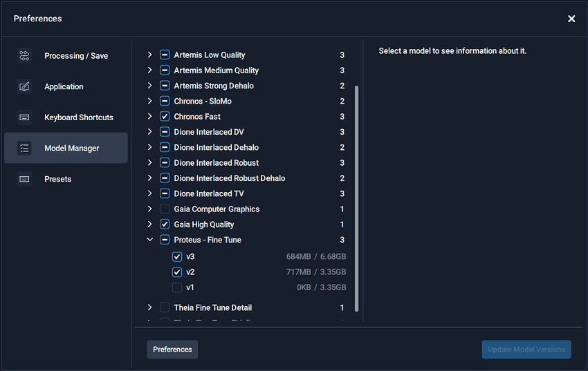Collapse the Proteus - Fine Tune row
This screenshot has height=371, width=588.
tap(149, 240)
